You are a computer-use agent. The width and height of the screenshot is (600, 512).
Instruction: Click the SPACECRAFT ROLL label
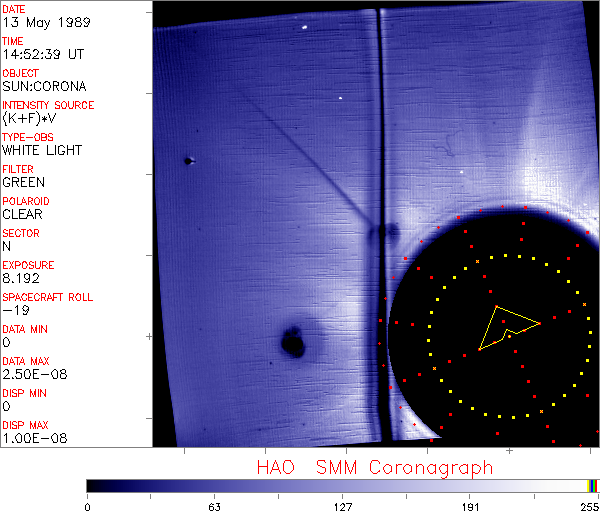48,297
